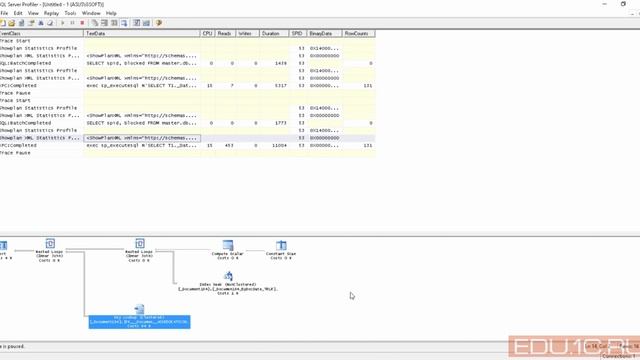640x360 pixels.
Task: Toggle the highlighted Auto Scroll Window icon
Action: 124,23
